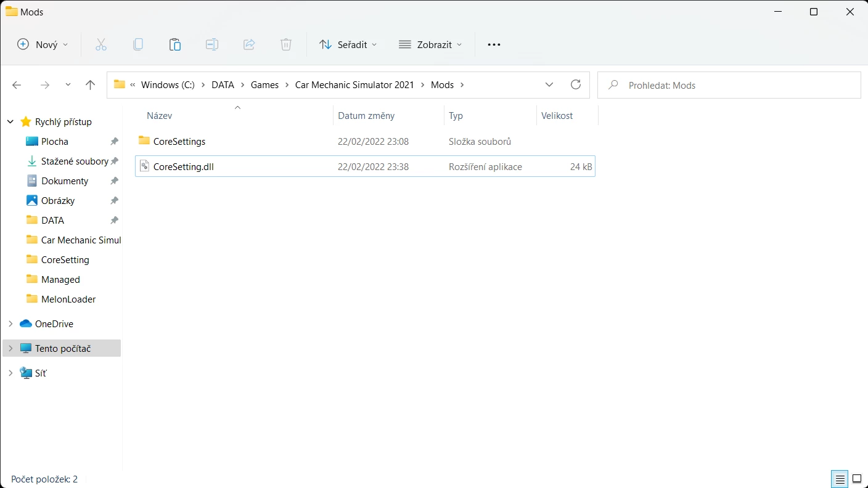Select OneDrive in navigation pane

[54, 324]
